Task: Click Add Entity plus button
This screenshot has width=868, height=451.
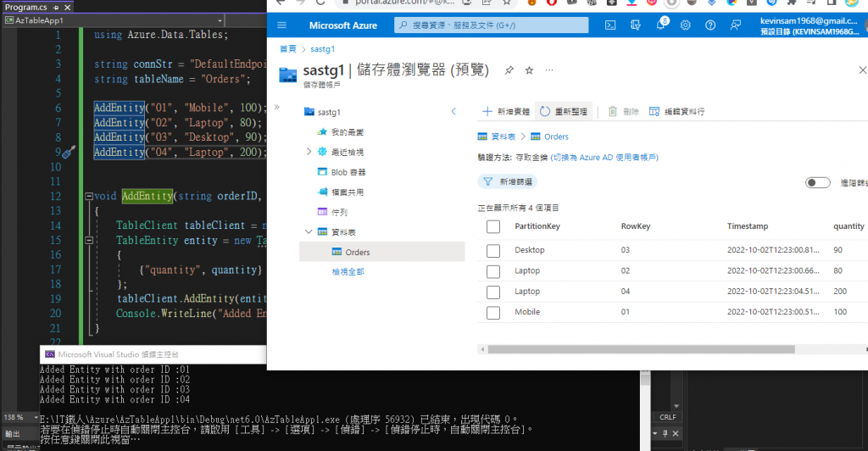Action: point(506,112)
